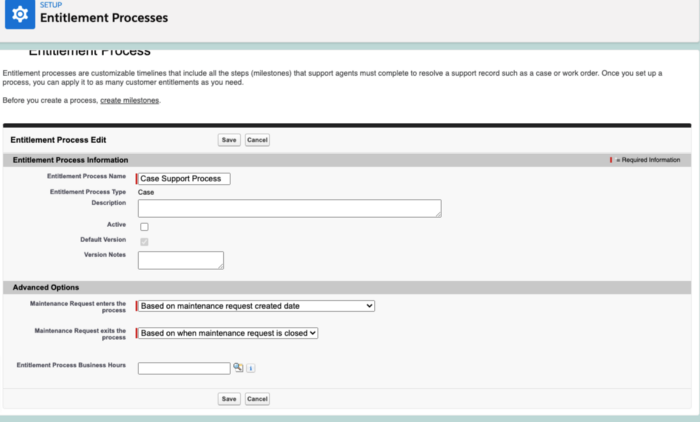The height and width of the screenshot is (422, 700).
Task: Click the bottom Save button
Action: tap(229, 399)
